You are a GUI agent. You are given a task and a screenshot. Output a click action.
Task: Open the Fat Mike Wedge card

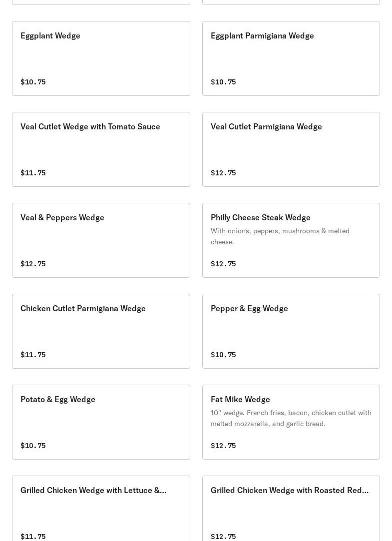click(x=291, y=422)
